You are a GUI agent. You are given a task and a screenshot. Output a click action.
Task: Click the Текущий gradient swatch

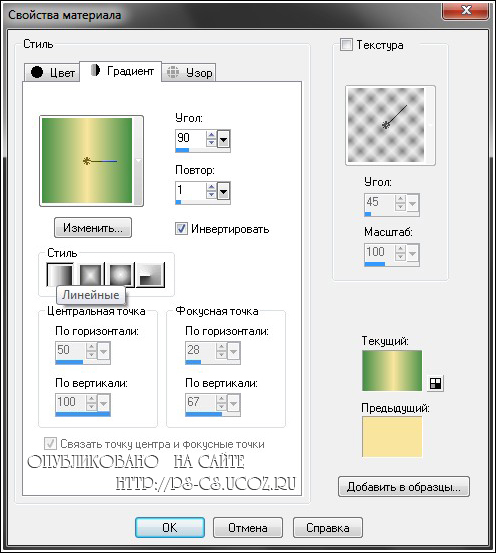[392, 370]
